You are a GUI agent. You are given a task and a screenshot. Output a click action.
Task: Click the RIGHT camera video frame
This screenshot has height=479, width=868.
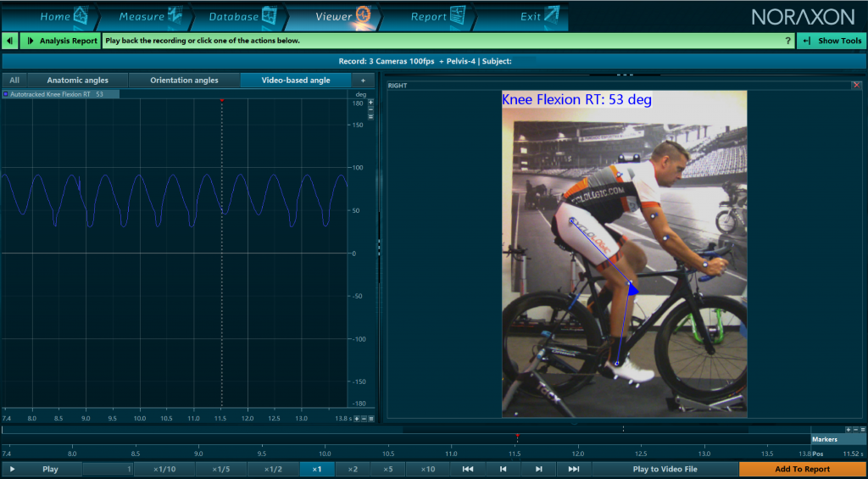625,253
